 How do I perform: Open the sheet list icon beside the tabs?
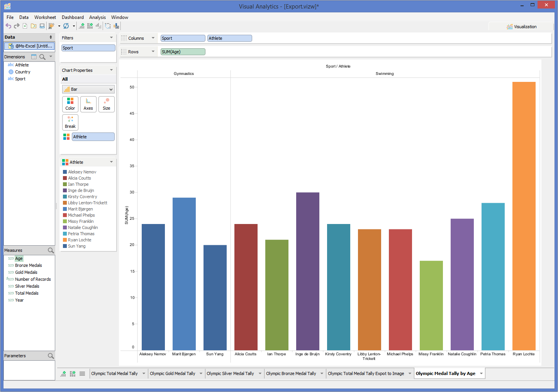pos(82,373)
